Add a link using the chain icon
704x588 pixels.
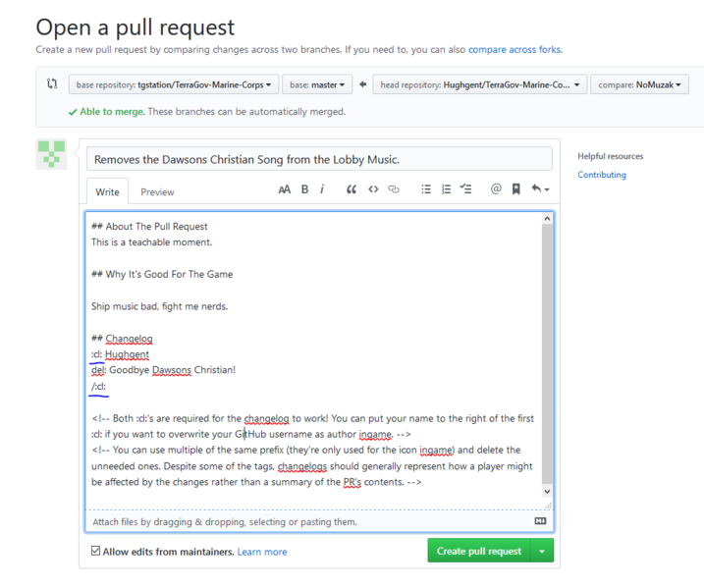(394, 189)
